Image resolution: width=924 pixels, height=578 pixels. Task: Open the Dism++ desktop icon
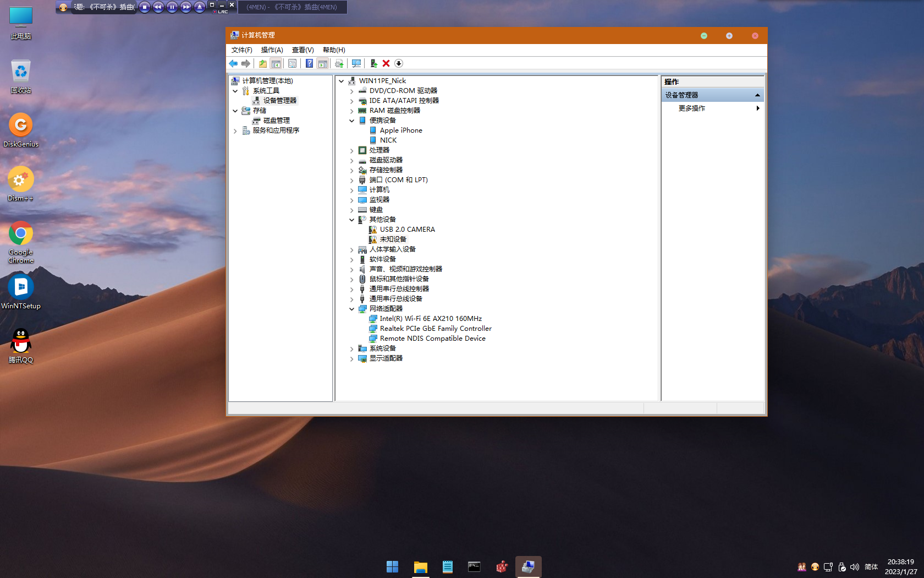click(x=21, y=184)
